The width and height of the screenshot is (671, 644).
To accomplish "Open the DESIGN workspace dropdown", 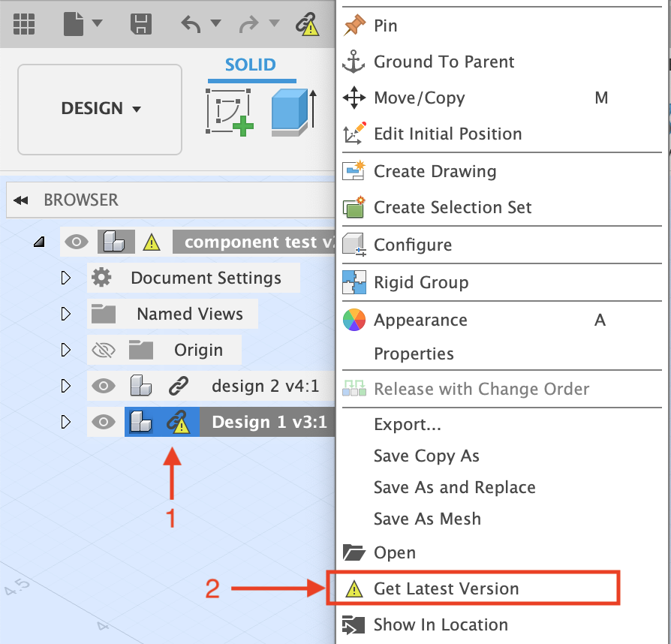I will tap(100, 107).
